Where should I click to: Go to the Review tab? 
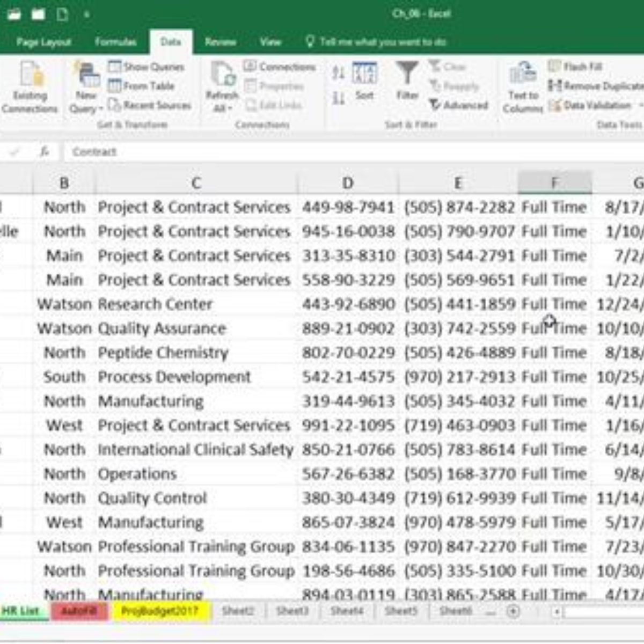click(x=220, y=42)
